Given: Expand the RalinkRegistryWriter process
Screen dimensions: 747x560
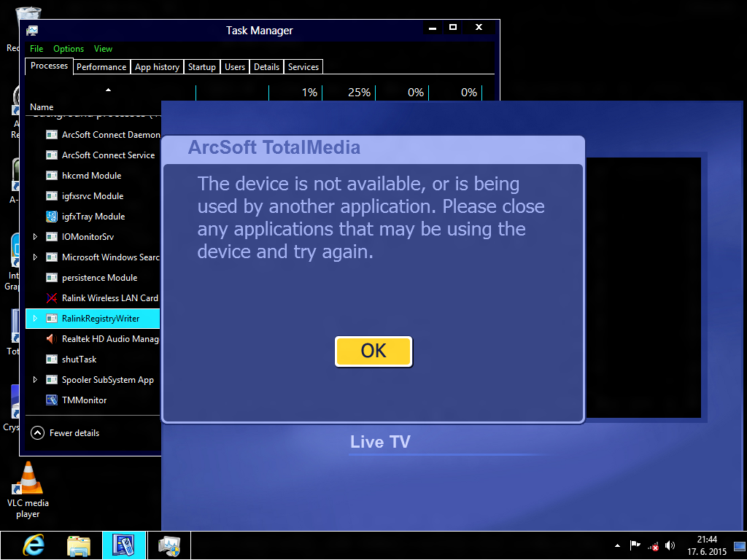Looking at the screenshot, I should (35, 319).
